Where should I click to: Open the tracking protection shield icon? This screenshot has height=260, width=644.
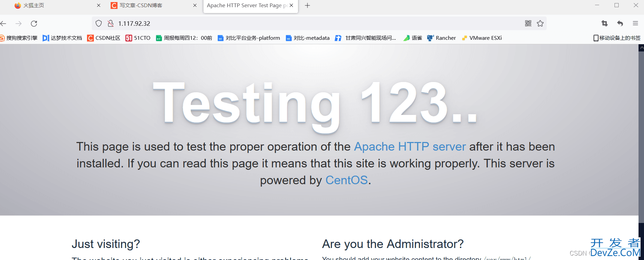click(x=99, y=23)
